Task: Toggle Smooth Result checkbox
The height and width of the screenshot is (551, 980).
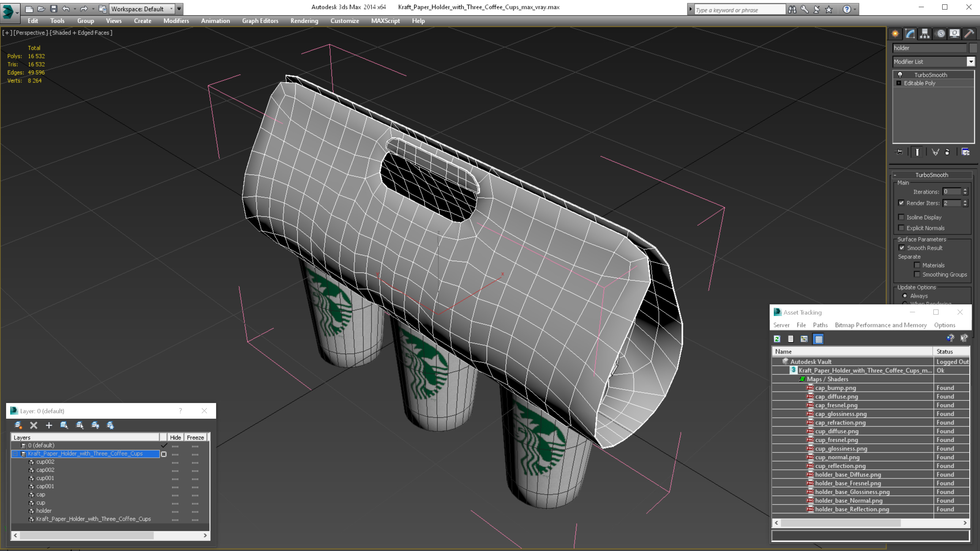Action: coord(902,248)
